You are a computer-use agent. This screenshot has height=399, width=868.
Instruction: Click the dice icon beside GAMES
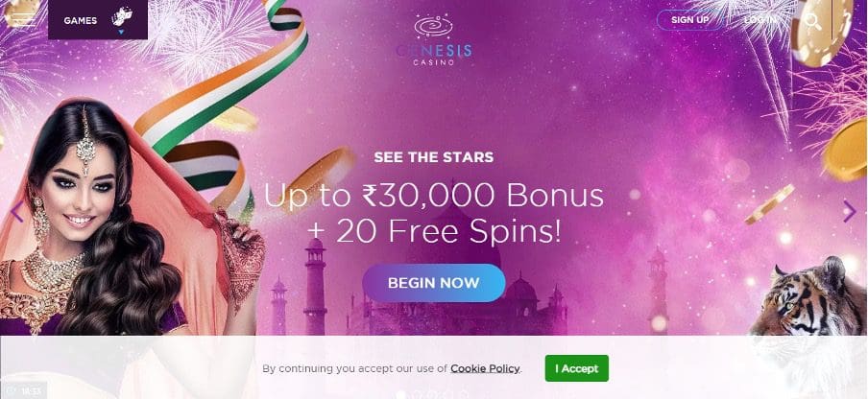click(122, 17)
